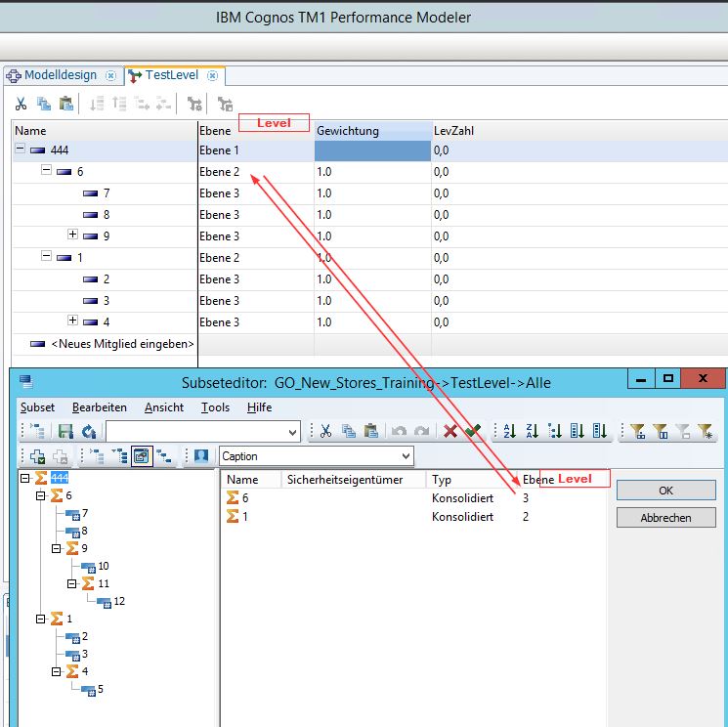Select leaf element 7 in the Subseteditor tree

tap(85, 513)
